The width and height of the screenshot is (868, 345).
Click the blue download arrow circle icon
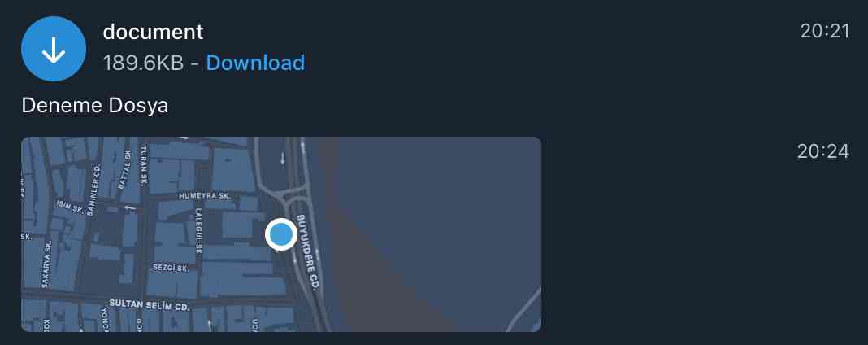(x=54, y=49)
